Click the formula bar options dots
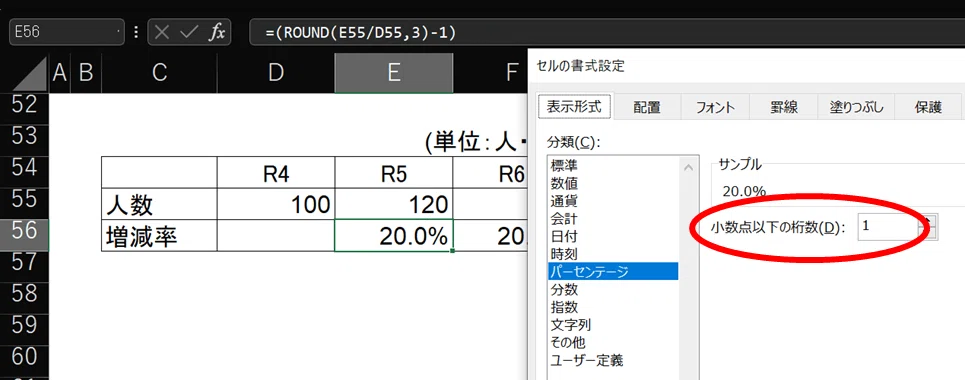 pyautogui.click(x=136, y=32)
